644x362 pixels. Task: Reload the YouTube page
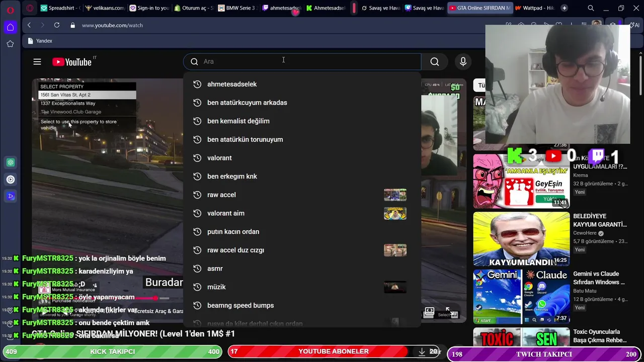[x=57, y=25]
